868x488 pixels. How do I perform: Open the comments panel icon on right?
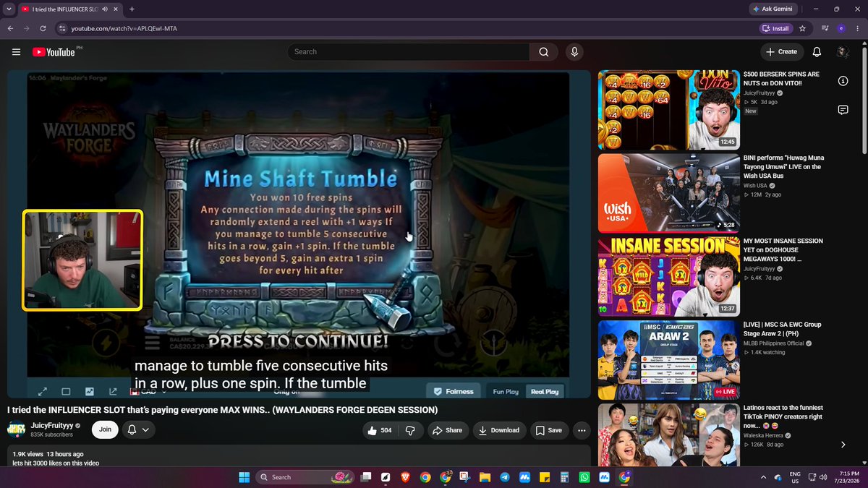click(x=843, y=110)
